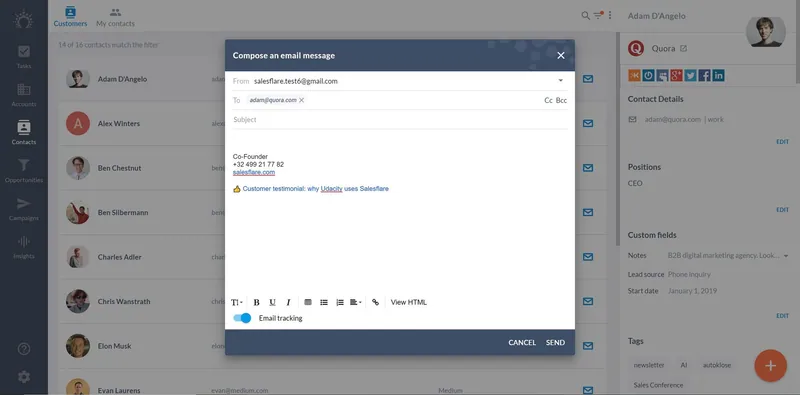Switch to the Customers tab
Viewport: 800px width, 395px height.
[x=70, y=18]
